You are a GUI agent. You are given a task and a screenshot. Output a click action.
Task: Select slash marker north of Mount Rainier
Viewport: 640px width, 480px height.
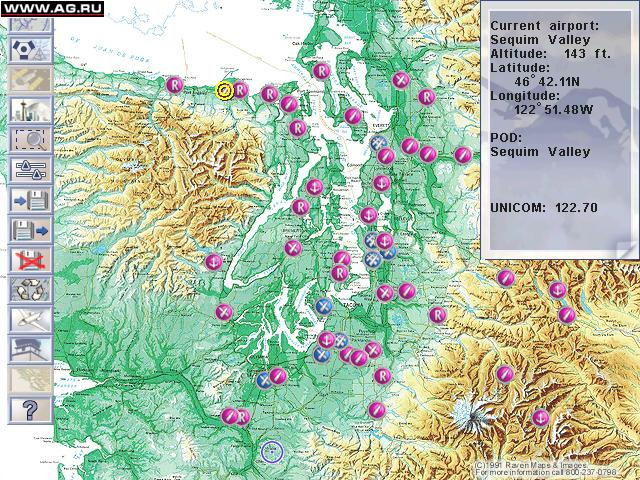[x=505, y=374]
